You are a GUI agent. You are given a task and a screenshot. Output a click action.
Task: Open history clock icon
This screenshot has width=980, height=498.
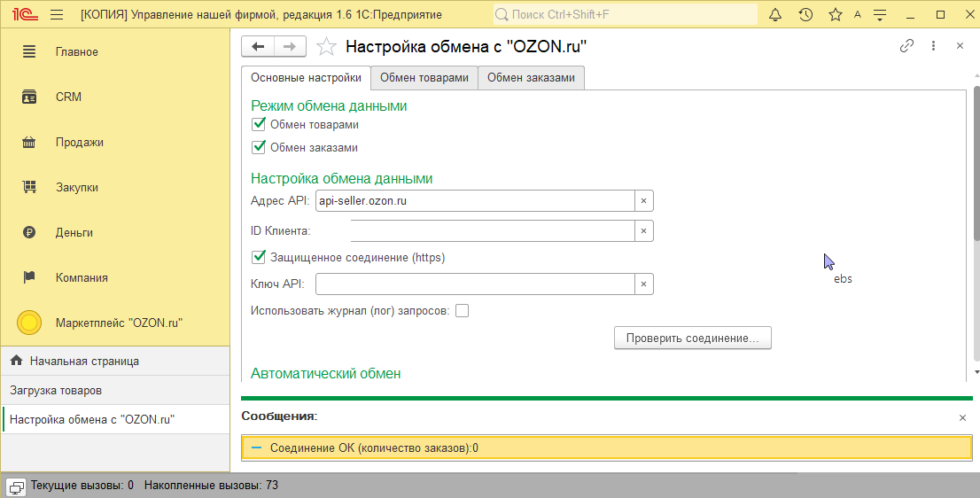[x=805, y=14]
